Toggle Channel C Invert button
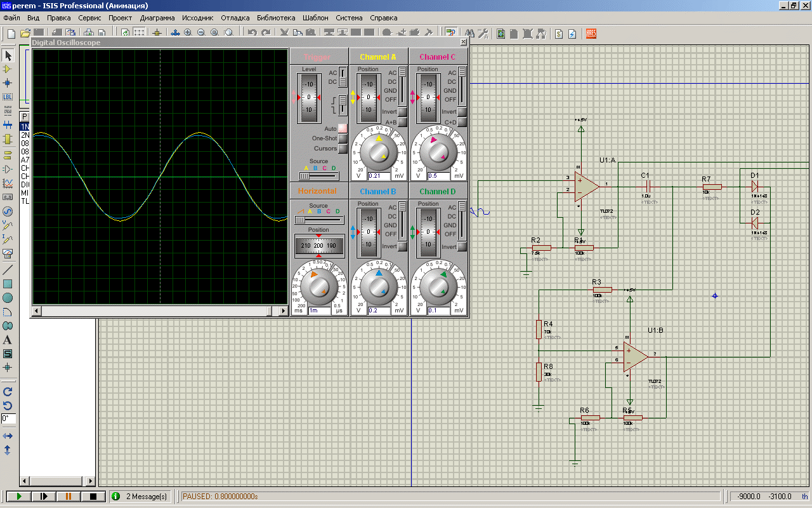 [462, 112]
